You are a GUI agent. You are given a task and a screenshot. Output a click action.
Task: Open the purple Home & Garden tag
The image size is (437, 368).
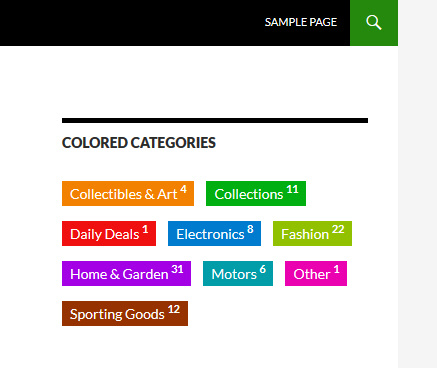tap(126, 274)
